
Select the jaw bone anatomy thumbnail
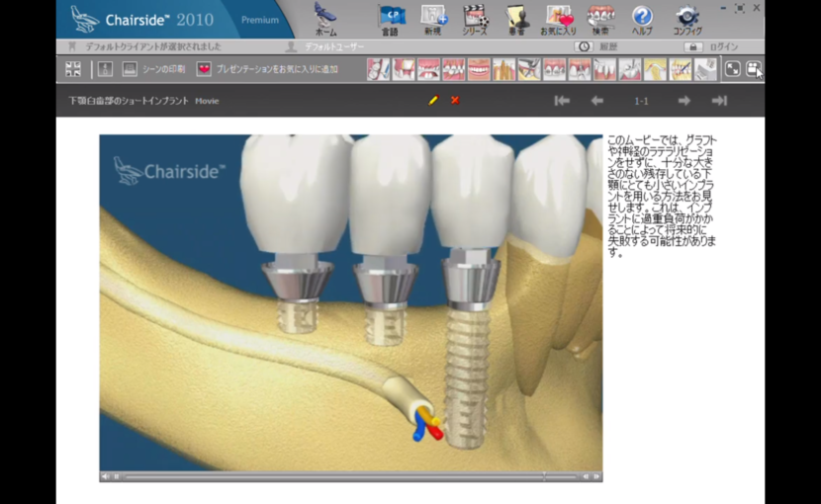[655, 69]
